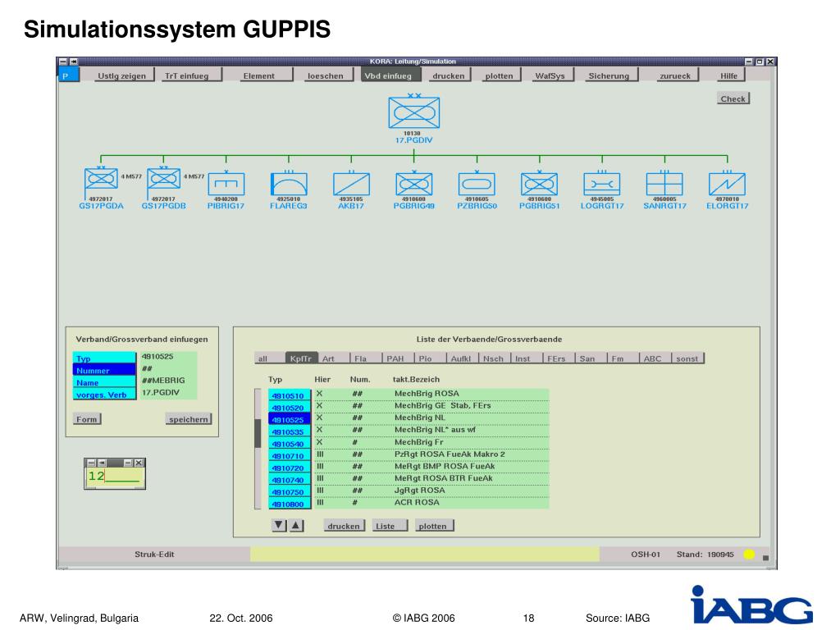Click the yellow status indicator light
Viewport: 840px width, 630px height.
click(749, 555)
